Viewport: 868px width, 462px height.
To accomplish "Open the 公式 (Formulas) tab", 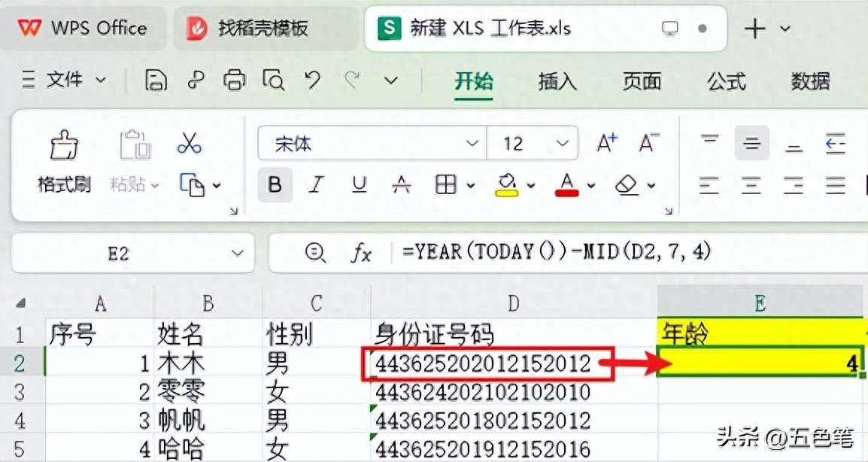I will tap(726, 81).
